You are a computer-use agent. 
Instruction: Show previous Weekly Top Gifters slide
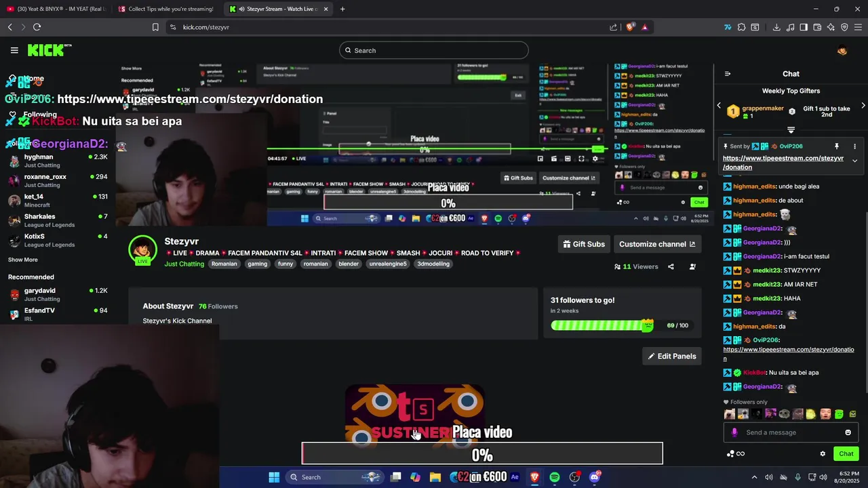pos(719,106)
